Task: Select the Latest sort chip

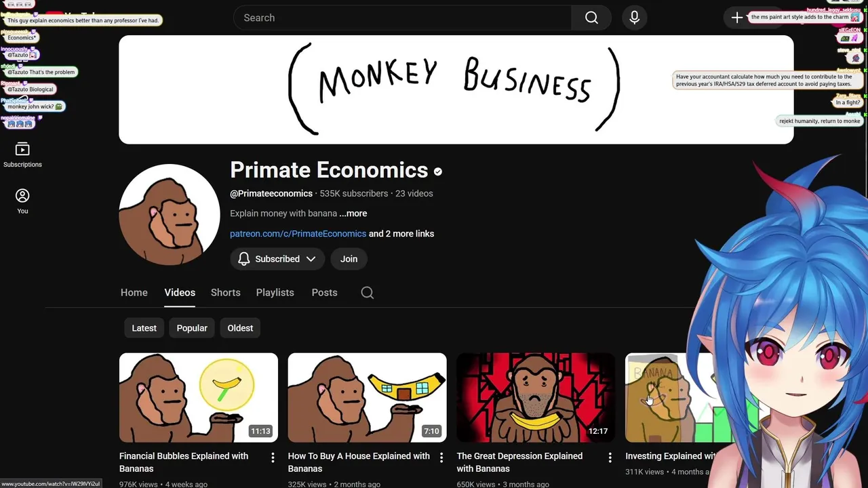Action: 144,328
